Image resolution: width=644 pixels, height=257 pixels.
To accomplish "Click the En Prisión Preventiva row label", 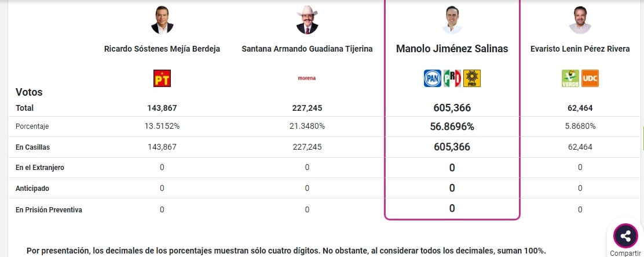I will [x=49, y=209].
